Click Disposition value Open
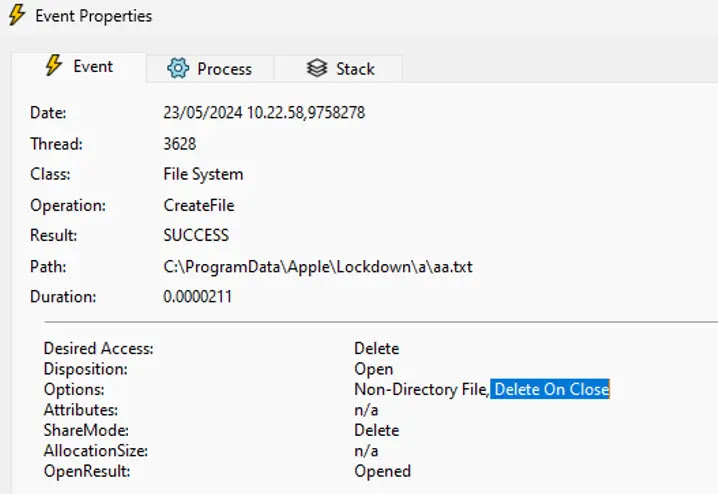 374,369
